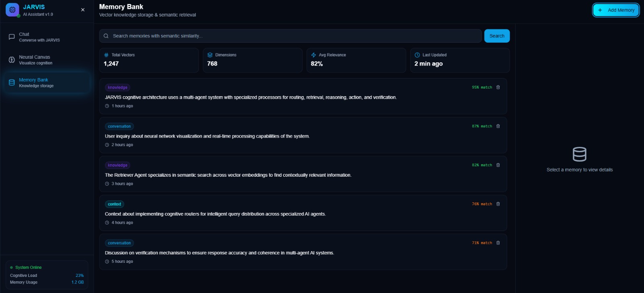Click the JARVIS logo icon

(x=12, y=10)
